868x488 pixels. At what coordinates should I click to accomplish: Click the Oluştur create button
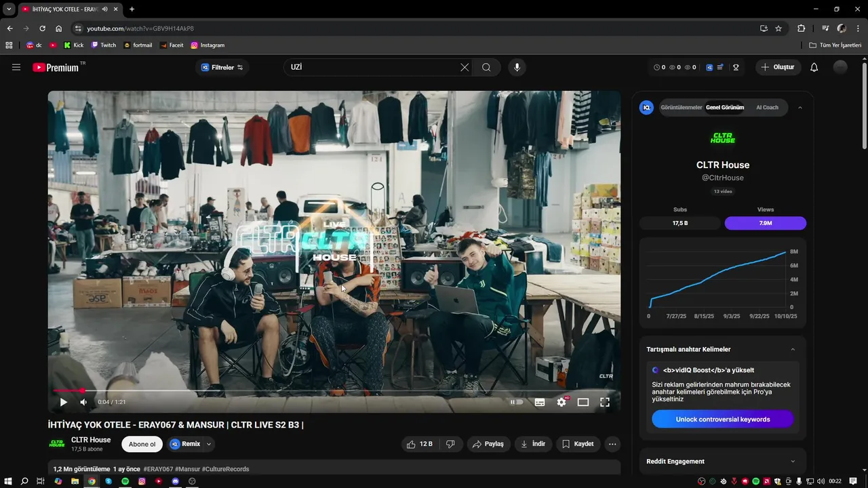[778, 67]
